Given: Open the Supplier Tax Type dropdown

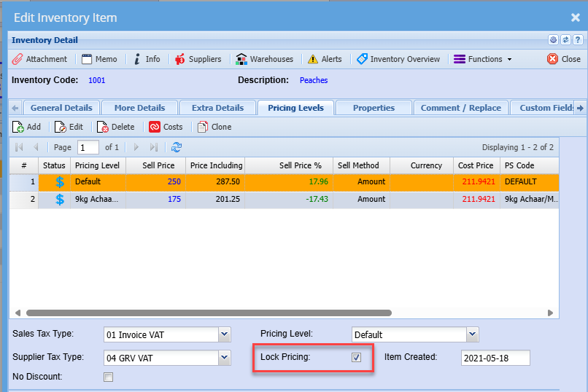Looking at the screenshot, I should point(225,358).
